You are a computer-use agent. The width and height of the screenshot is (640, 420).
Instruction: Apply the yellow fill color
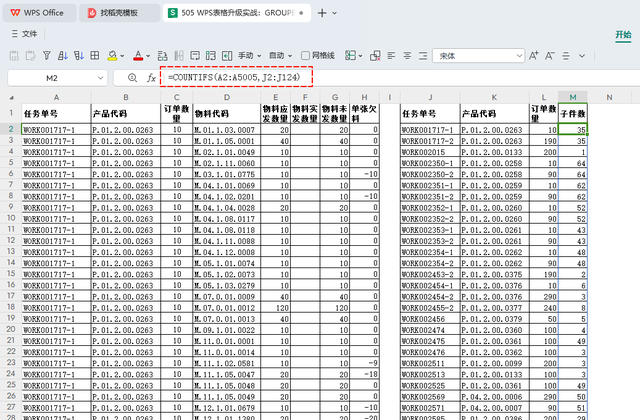click(112, 56)
